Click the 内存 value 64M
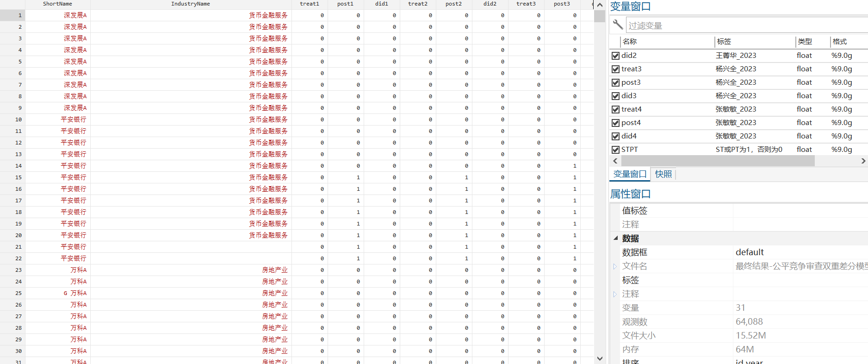Image resolution: width=868 pixels, height=364 pixels. (x=744, y=350)
